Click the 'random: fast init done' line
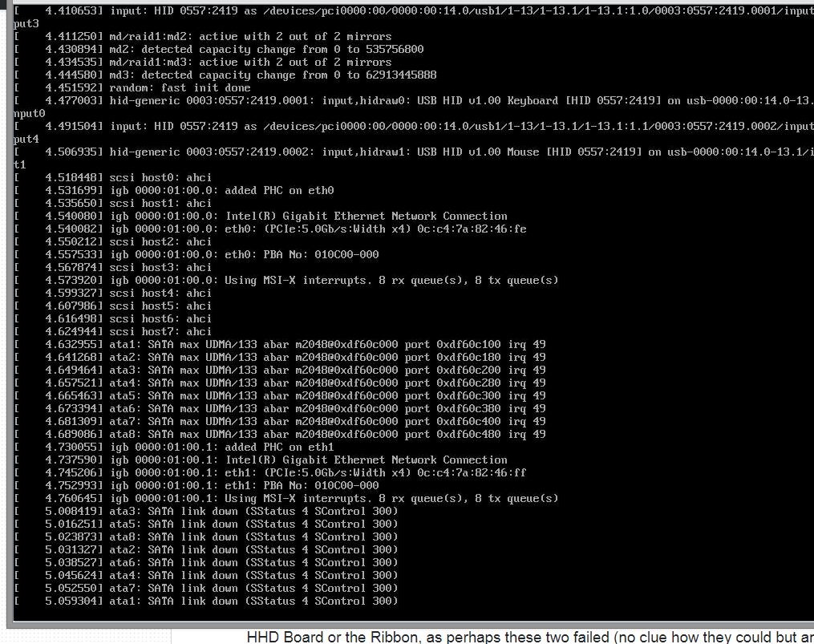This screenshot has height=644, width=814. (x=132, y=87)
